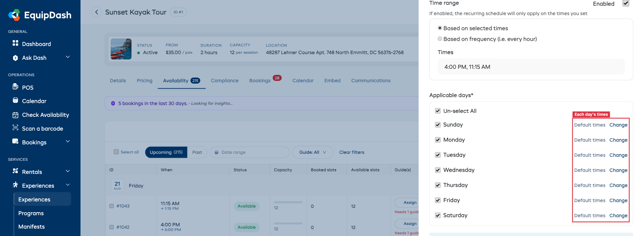
Task: Click the EquipDash logo icon
Action: point(14,15)
